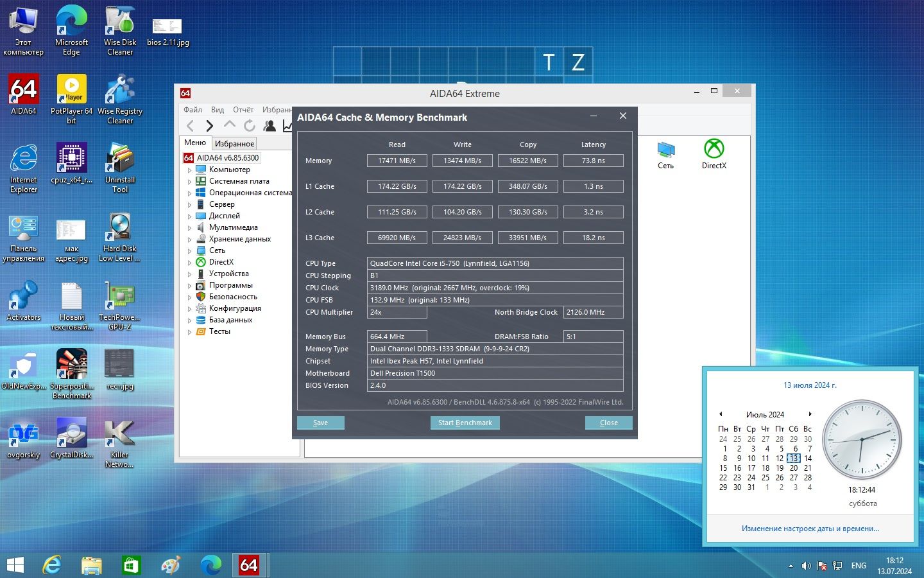
Task: Open the AIDA64 desktop shortcut
Action: tap(24, 94)
